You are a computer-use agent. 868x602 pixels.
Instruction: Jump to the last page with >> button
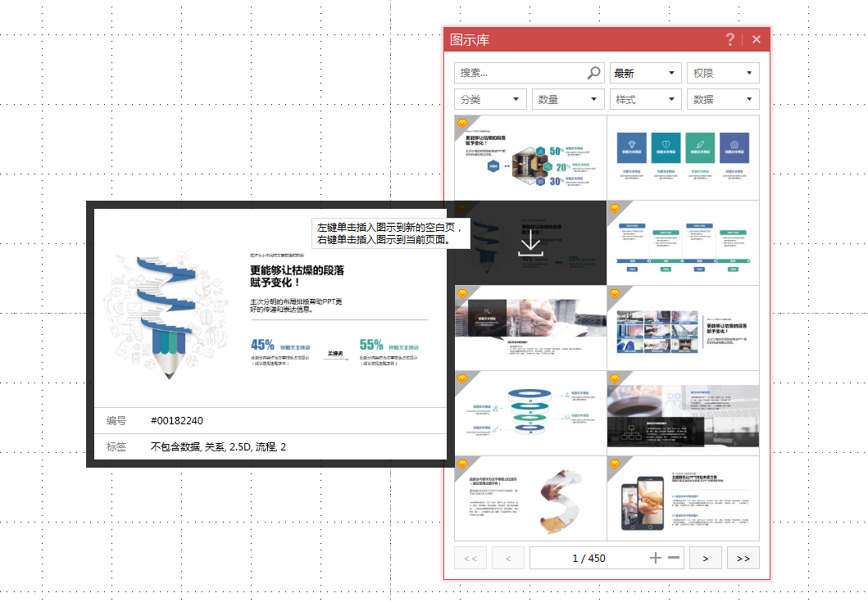coord(743,558)
